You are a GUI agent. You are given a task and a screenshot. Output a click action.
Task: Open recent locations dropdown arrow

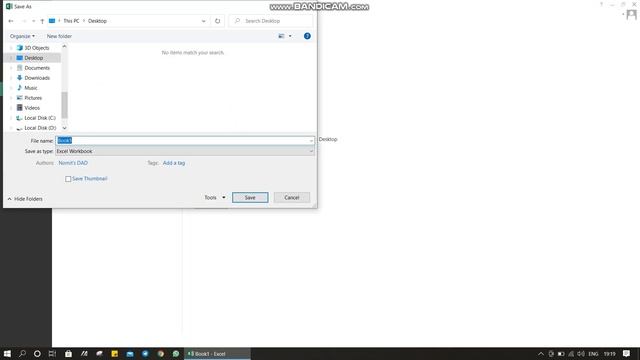pos(33,21)
